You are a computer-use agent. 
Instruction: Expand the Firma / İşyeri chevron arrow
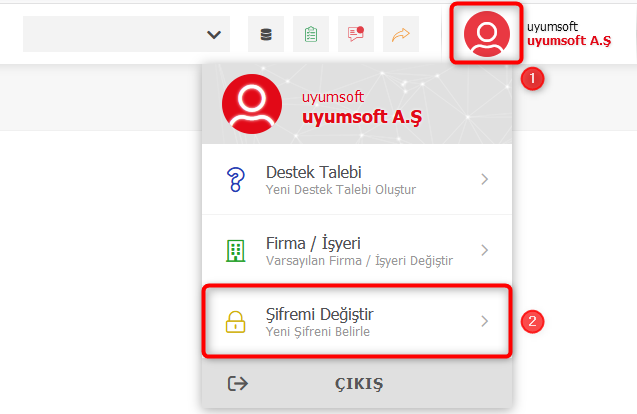pos(485,250)
